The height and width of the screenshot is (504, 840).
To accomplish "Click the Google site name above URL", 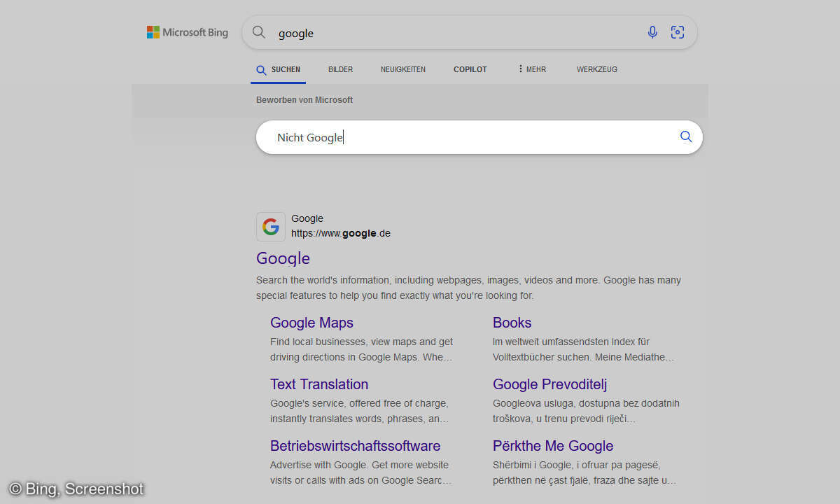I will pos(307,218).
